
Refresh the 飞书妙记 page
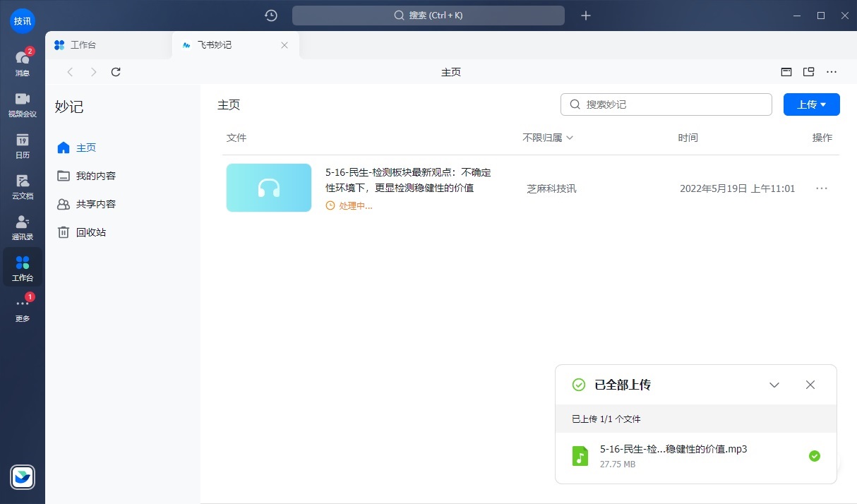click(116, 71)
